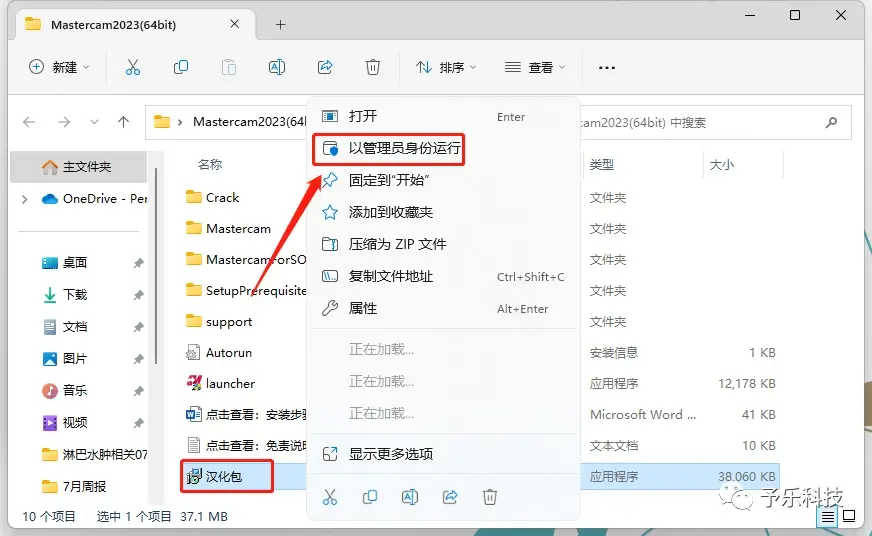Expand the OneDrive tree node
This screenshot has width=872, height=536.
pos(24,198)
